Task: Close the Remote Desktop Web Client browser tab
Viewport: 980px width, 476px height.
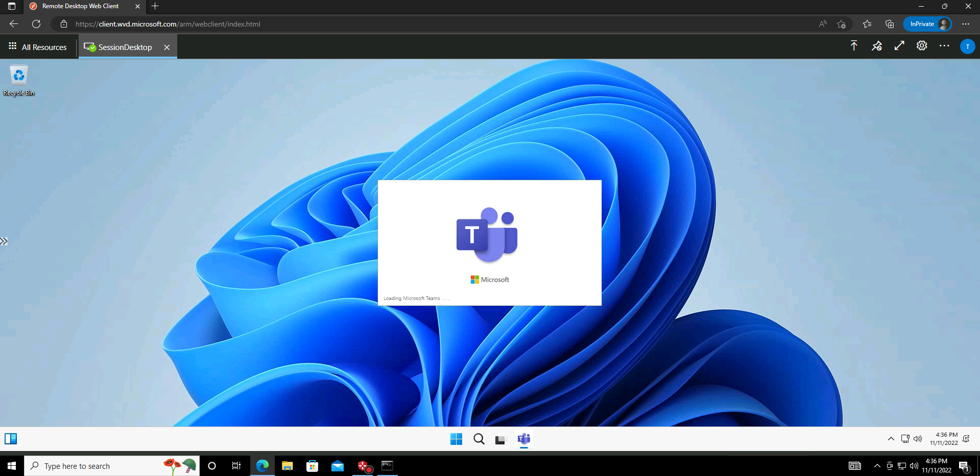Action: [x=137, y=6]
